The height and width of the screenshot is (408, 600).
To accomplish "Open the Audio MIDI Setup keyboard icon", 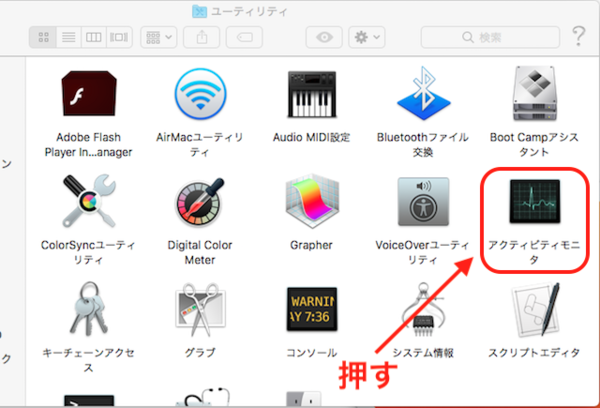I will (x=311, y=94).
